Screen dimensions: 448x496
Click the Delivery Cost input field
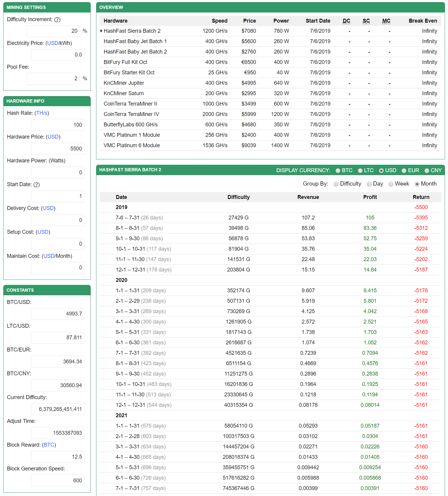pyautogui.click(x=58, y=220)
